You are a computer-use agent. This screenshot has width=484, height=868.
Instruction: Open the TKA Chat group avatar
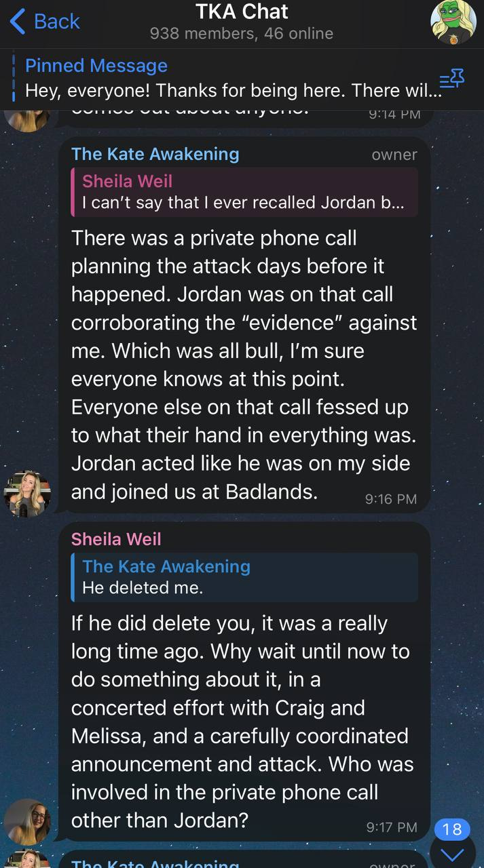(453, 22)
